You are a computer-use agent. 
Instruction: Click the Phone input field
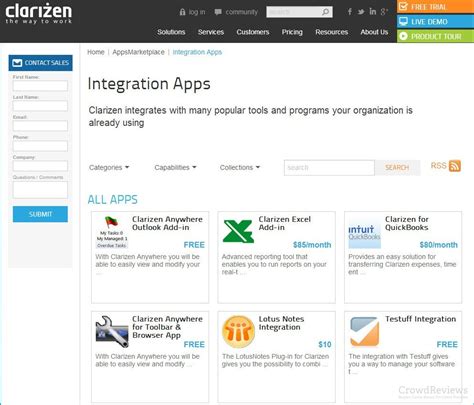pos(40,146)
